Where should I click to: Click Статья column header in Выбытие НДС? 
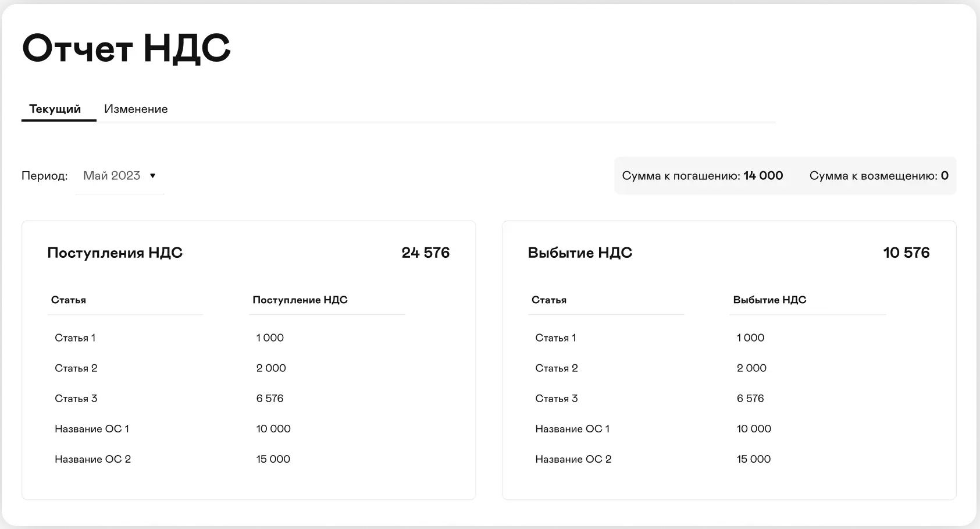pyautogui.click(x=549, y=300)
